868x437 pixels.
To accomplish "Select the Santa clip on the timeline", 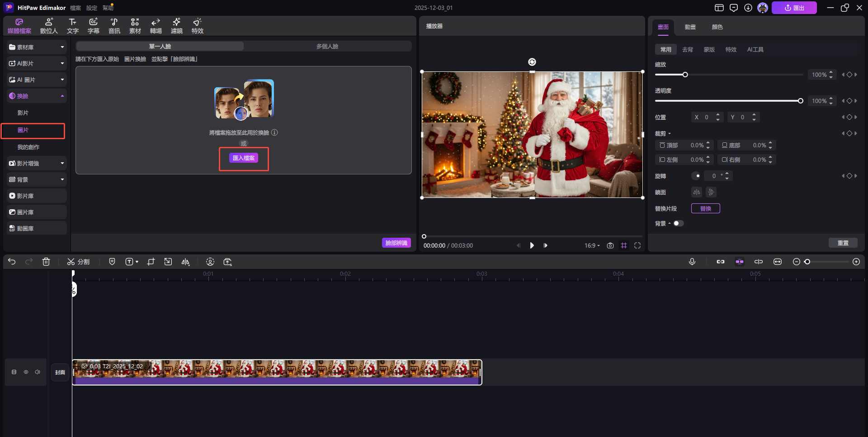I will (277, 372).
